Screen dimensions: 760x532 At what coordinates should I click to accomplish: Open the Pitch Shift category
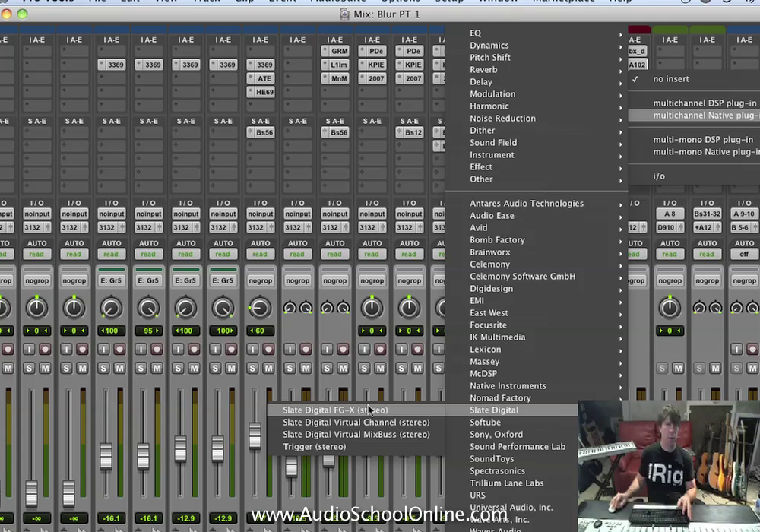537,57
